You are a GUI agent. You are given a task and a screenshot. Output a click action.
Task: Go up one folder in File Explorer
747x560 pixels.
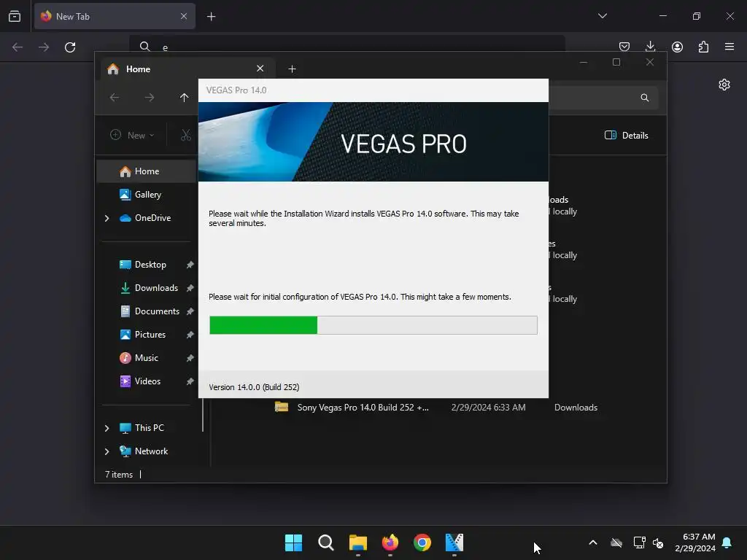point(185,98)
